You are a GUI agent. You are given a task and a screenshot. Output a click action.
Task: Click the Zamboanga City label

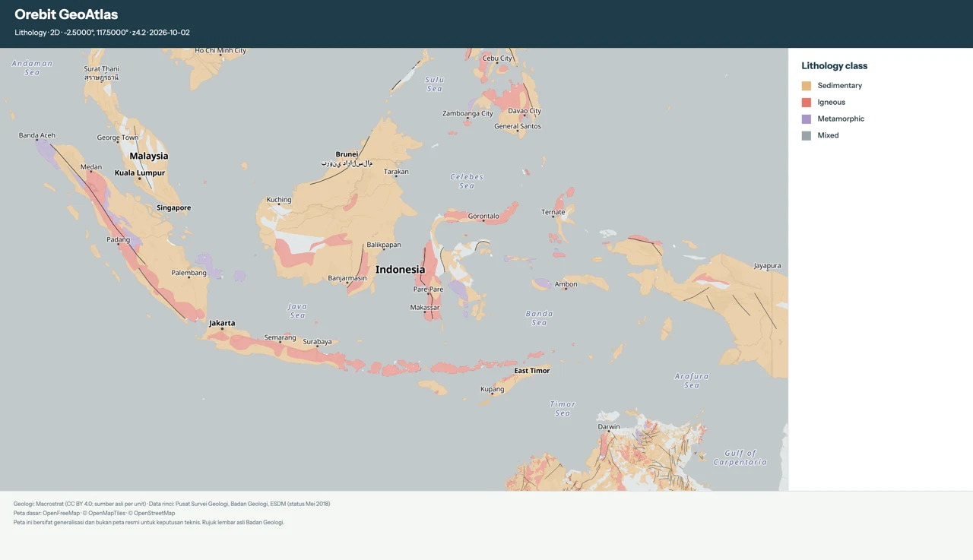(468, 114)
